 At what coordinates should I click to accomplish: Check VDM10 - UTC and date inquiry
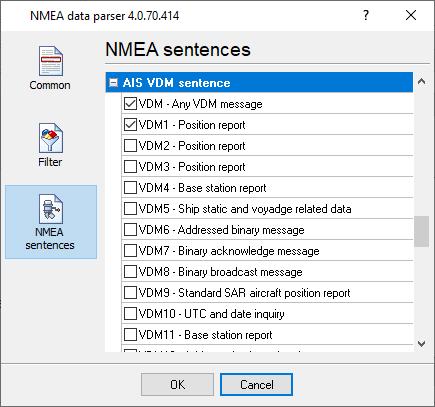tap(130, 314)
